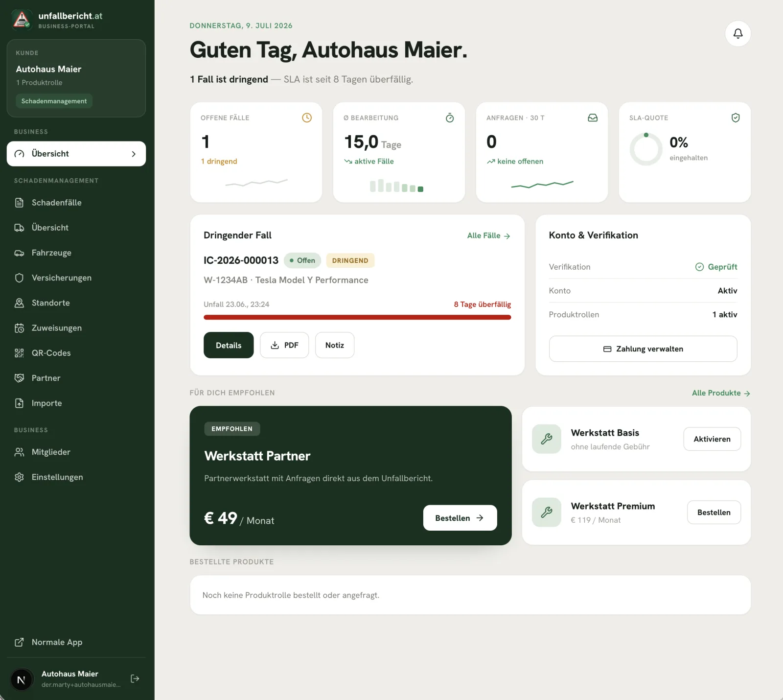Image resolution: width=783 pixels, height=700 pixels.
Task: Follow the Alle Fälle link
Action: [489, 235]
